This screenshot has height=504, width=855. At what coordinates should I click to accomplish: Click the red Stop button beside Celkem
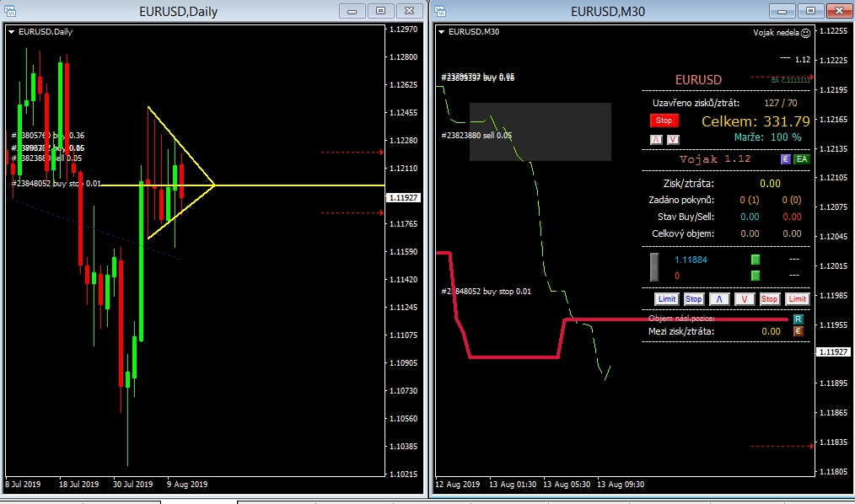point(664,121)
